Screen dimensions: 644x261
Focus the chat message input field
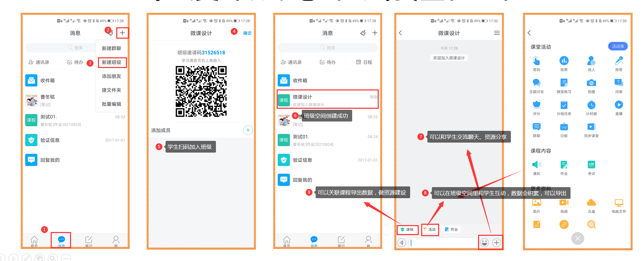pyautogui.click(x=443, y=243)
